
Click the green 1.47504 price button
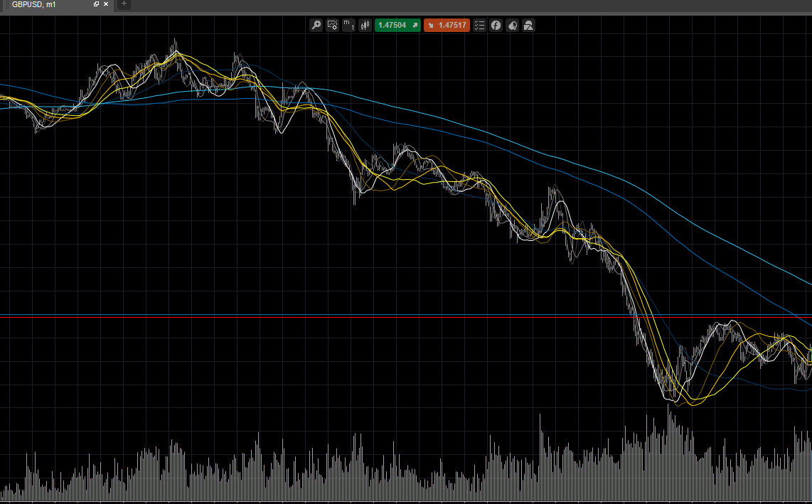pyautogui.click(x=397, y=26)
